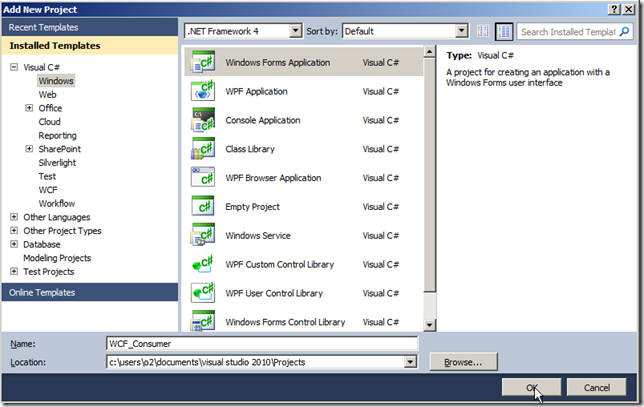This screenshot has width=644, height=407.
Task: Select the Web category in the tree
Action: point(48,94)
